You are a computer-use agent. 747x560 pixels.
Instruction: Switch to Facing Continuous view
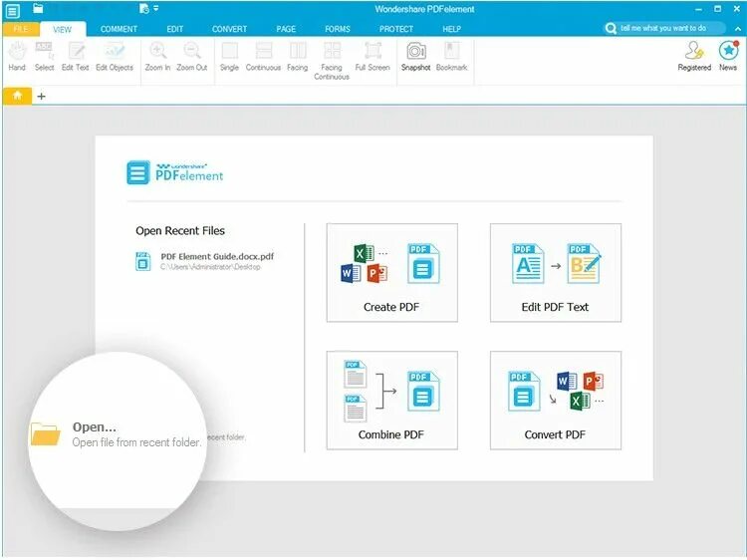point(332,61)
